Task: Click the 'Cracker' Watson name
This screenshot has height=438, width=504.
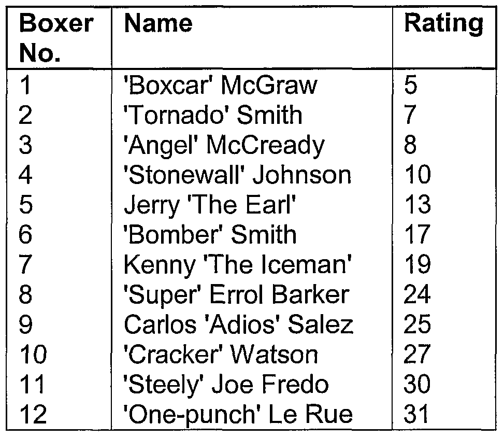Action: pyautogui.click(x=221, y=355)
